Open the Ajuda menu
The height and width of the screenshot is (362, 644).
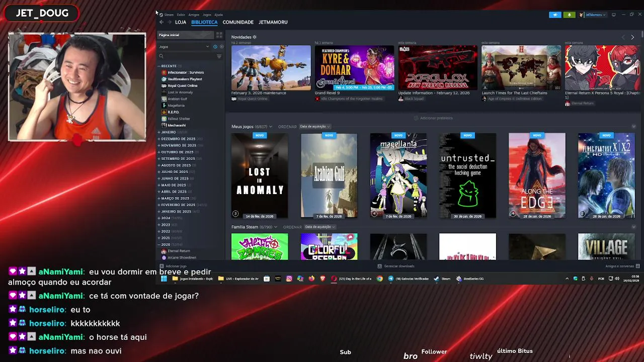(218, 15)
